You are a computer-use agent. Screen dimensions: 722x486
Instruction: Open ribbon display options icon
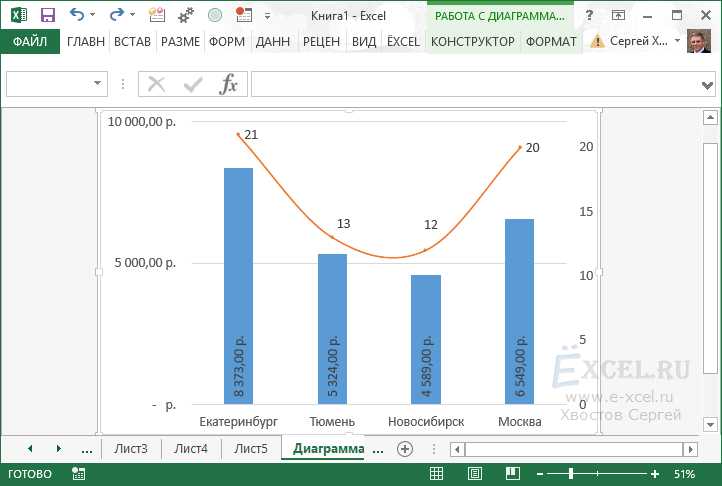tap(618, 15)
